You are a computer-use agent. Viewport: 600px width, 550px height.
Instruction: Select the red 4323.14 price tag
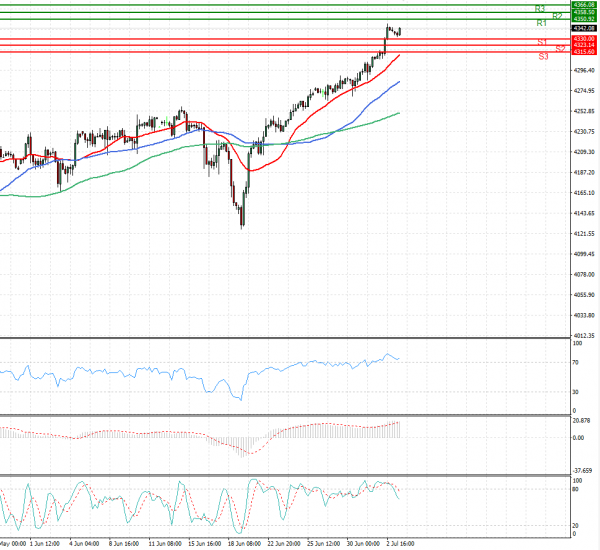pos(584,45)
